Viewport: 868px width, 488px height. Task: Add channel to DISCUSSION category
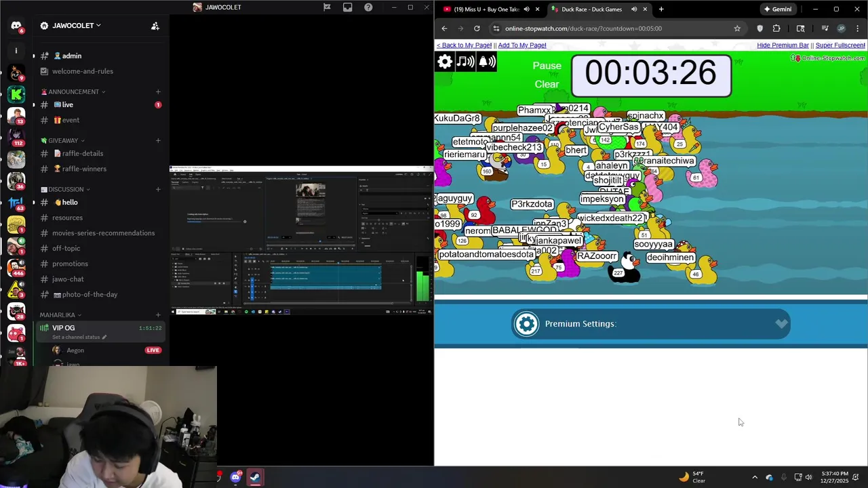point(158,189)
